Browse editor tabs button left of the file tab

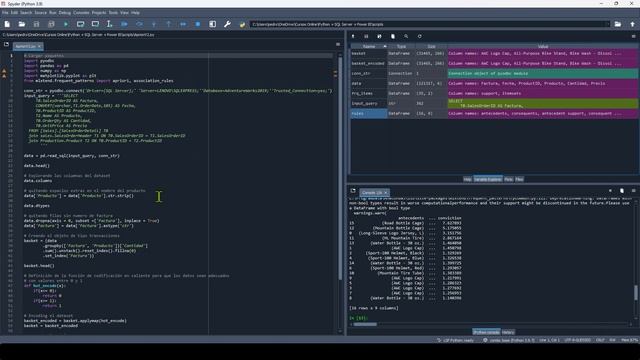click(x=6, y=44)
